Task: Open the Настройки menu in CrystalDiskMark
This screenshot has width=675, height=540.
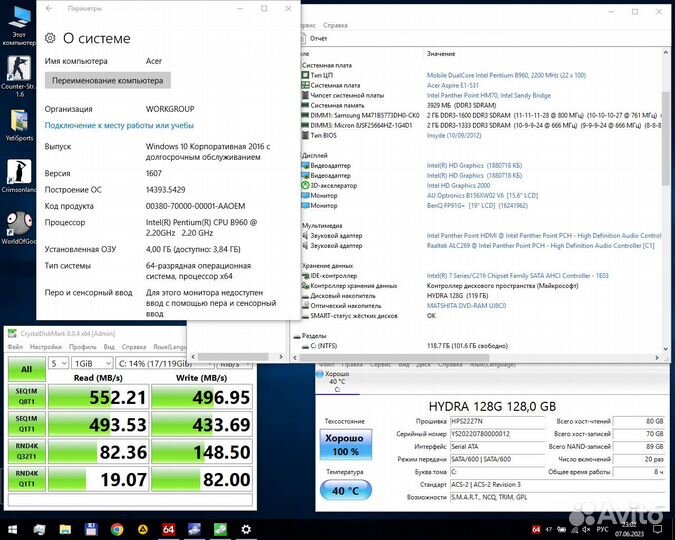Action: (x=46, y=347)
